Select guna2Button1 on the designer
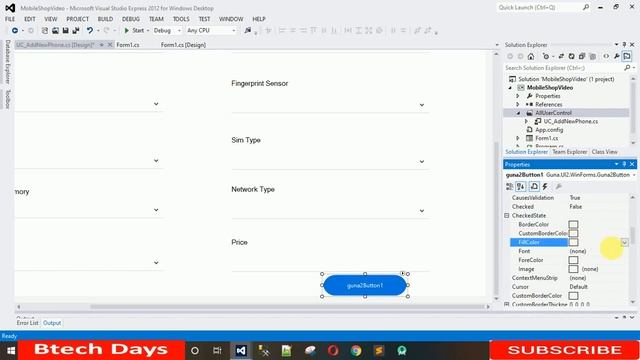This screenshot has height=360, width=640. coord(365,285)
